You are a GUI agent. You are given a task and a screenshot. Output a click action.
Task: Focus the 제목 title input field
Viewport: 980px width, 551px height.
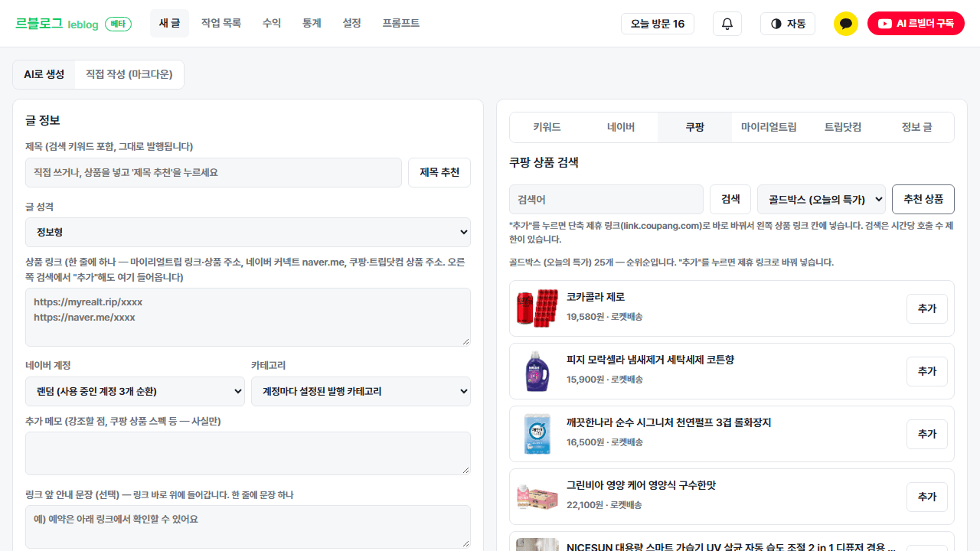pos(214,172)
